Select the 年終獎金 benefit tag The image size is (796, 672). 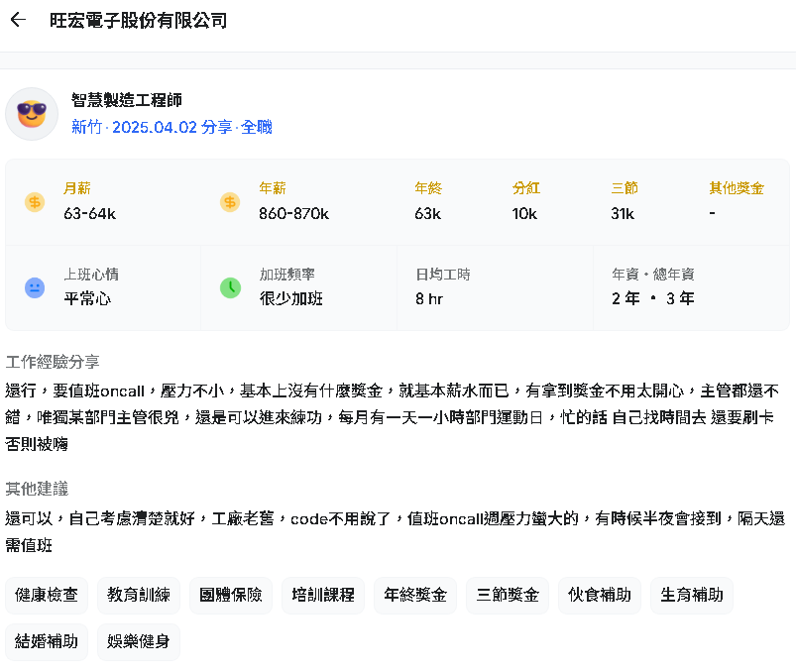[415, 595]
